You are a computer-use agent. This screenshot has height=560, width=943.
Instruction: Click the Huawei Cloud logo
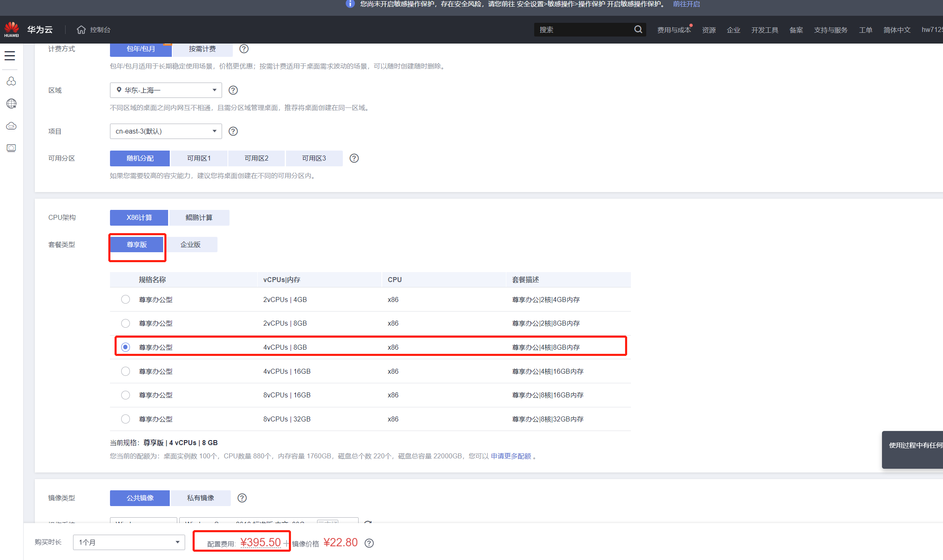click(x=12, y=29)
